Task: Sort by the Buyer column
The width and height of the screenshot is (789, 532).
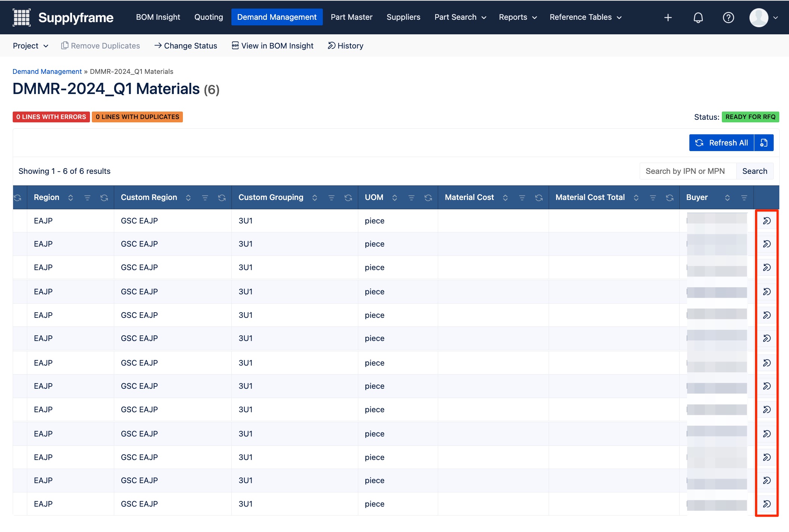Action: pos(727,198)
